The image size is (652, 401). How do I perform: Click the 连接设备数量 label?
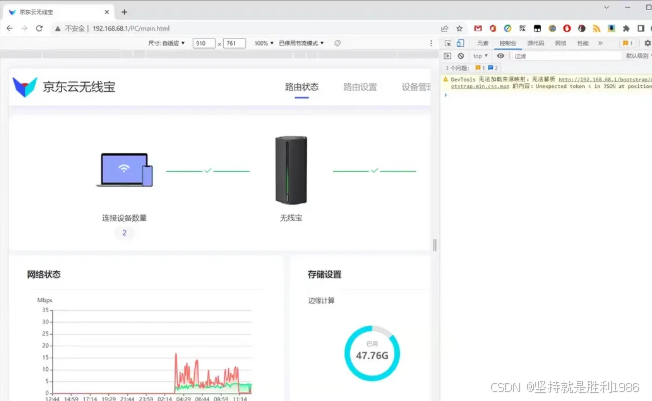tap(124, 218)
